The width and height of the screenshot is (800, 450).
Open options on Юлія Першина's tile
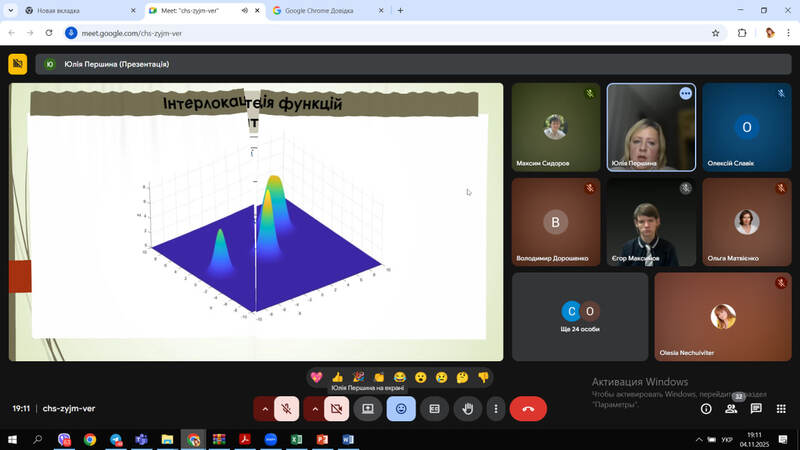coord(685,93)
